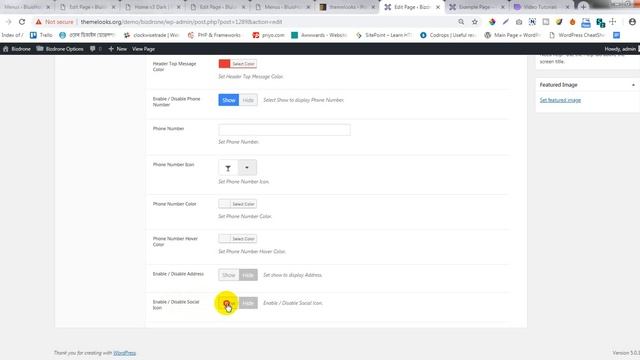The width and height of the screenshot is (640, 360).
Task: Click the browser address bar URL
Action: (x=181, y=22)
